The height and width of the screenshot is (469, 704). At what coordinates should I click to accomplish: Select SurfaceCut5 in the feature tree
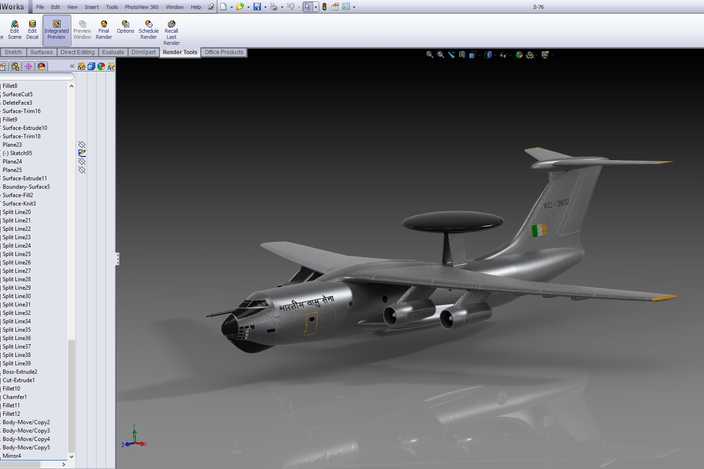click(x=18, y=94)
